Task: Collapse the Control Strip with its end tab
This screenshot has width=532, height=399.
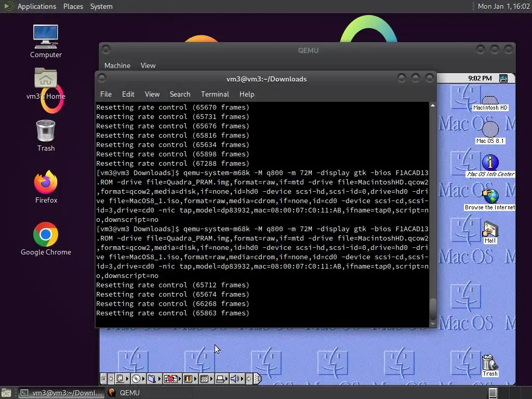Action: (x=258, y=379)
